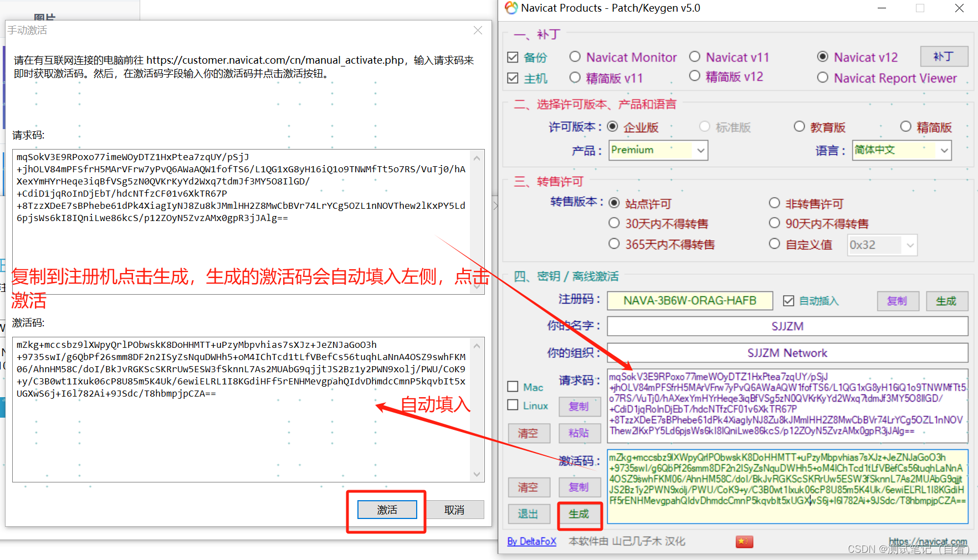
Task: Click the 注册码 serial key field
Action: coord(690,300)
